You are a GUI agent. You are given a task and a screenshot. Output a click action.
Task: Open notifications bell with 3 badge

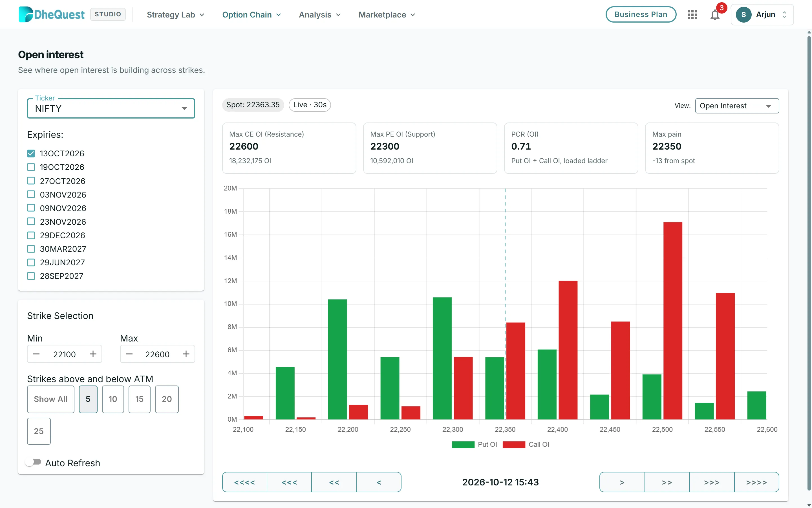click(x=715, y=15)
